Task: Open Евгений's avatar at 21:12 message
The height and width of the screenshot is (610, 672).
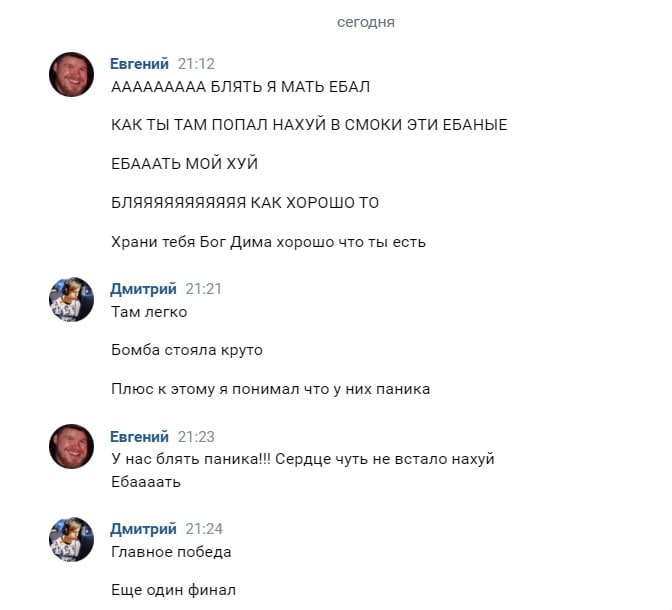Action: [x=71, y=74]
